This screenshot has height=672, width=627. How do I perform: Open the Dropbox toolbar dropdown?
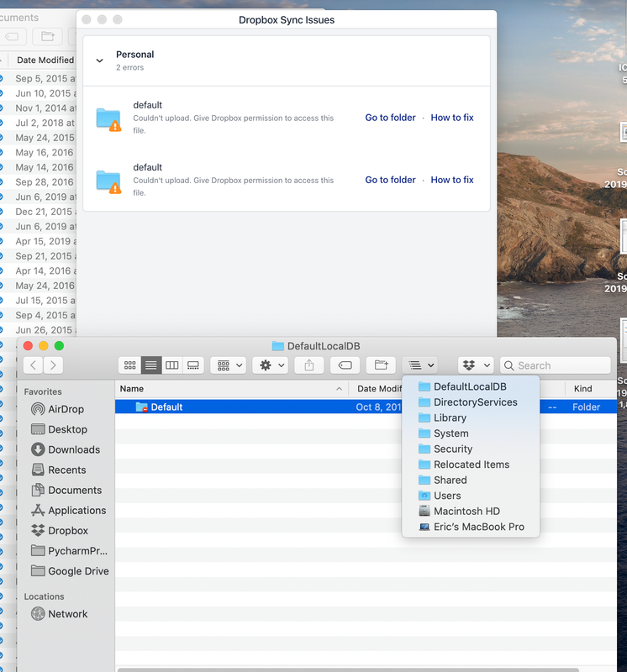[x=476, y=365]
